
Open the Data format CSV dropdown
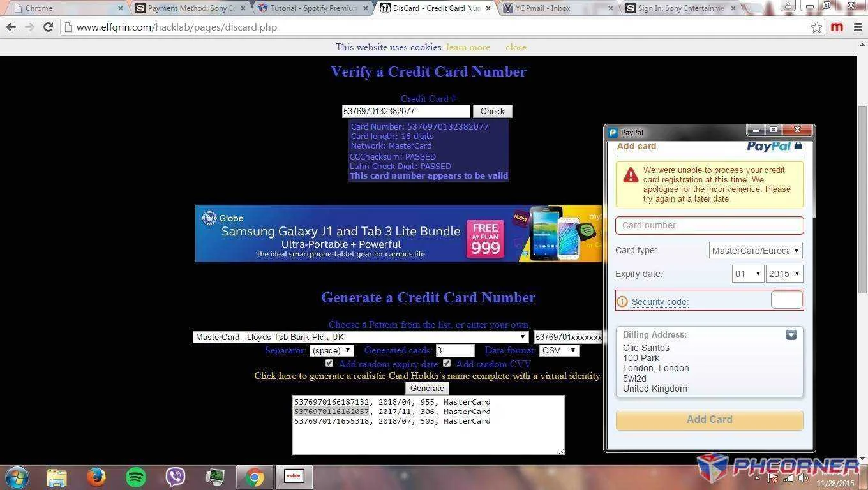pos(559,350)
